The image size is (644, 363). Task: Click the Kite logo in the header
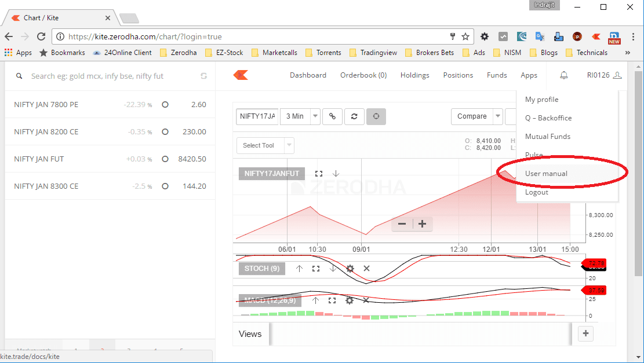pyautogui.click(x=240, y=75)
